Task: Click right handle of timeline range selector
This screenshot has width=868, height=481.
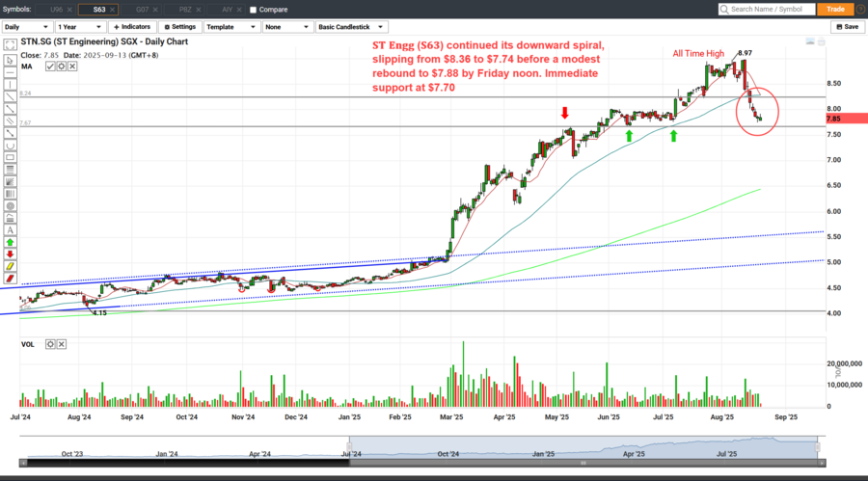Action: coord(818,446)
